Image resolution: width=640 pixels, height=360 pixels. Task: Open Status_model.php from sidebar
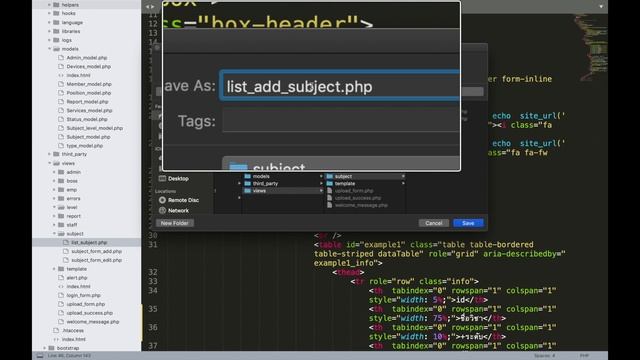(x=87, y=119)
